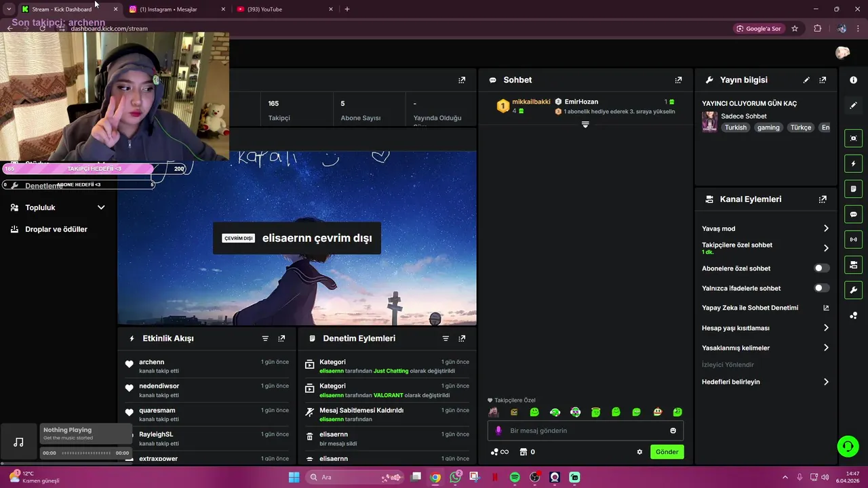Toggle the wrench widget icon in sidebar
The height and width of the screenshot is (488, 868).
[x=853, y=290]
